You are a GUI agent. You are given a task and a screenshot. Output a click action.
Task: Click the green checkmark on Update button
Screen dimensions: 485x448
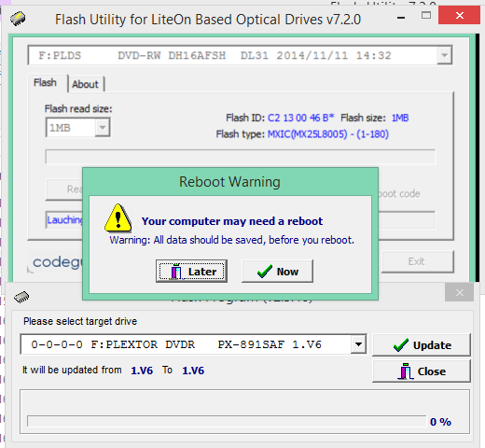(x=401, y=345)
